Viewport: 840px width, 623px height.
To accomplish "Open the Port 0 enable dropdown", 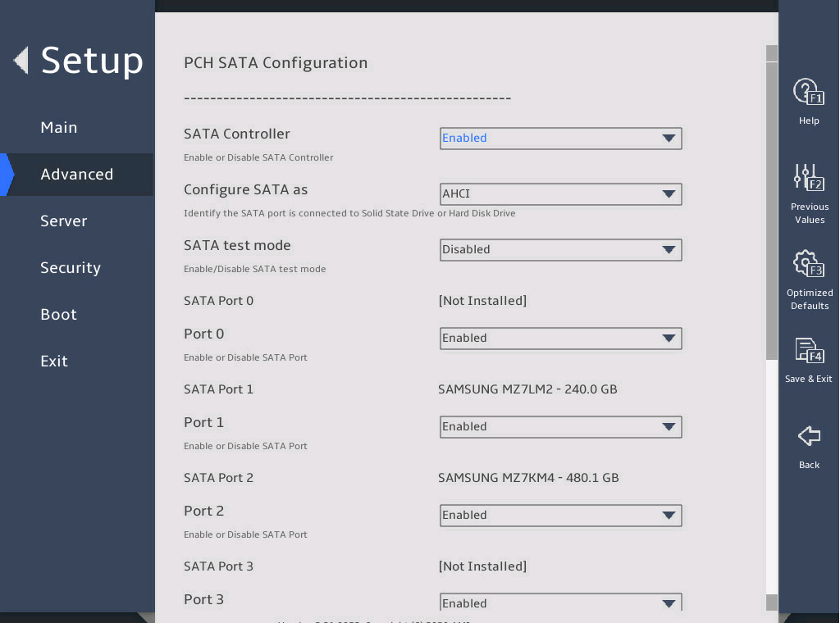I will click(560, 339).
